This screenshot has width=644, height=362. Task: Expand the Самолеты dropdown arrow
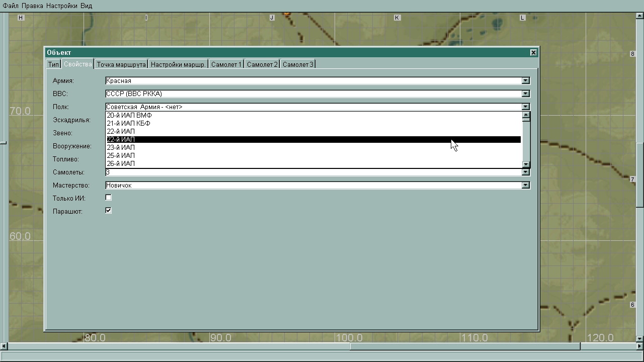pyautogui.click(x=526, y=172)
